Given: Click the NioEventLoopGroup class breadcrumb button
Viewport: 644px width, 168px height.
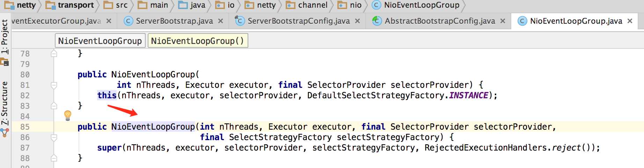Looking at the screenshot, I should 100,41.
